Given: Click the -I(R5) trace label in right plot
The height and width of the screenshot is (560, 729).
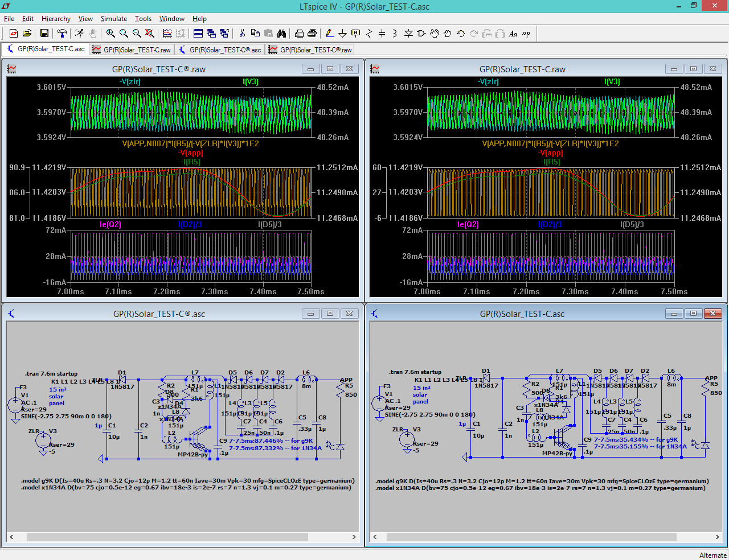Looking at the screenshot, I should [550, 162].
